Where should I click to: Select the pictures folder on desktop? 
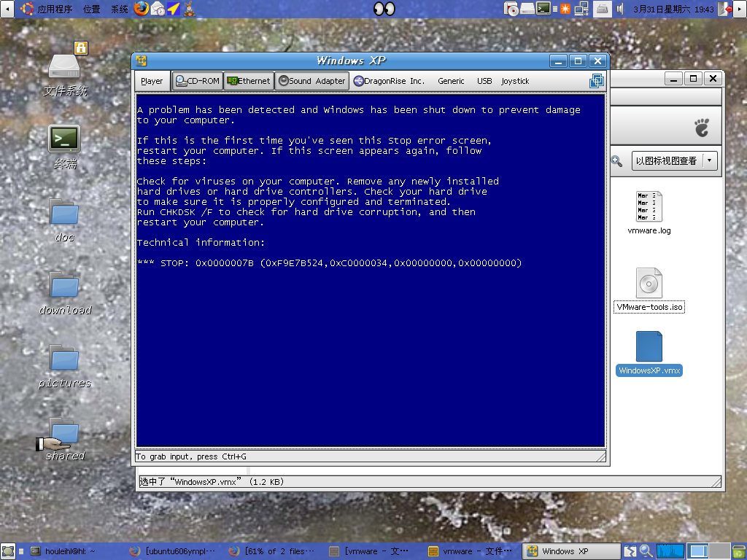(65, 367)
